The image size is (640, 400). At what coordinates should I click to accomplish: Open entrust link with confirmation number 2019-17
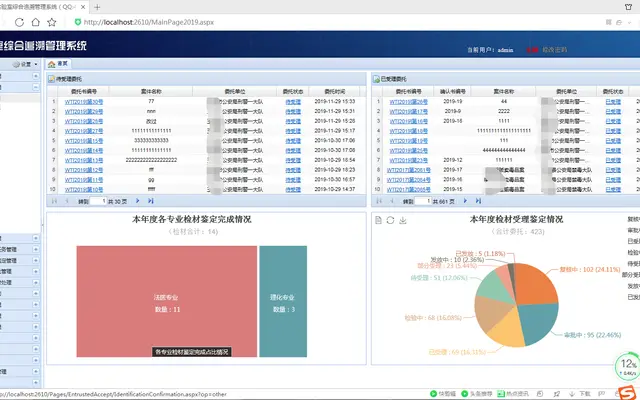tap(408, 170)
